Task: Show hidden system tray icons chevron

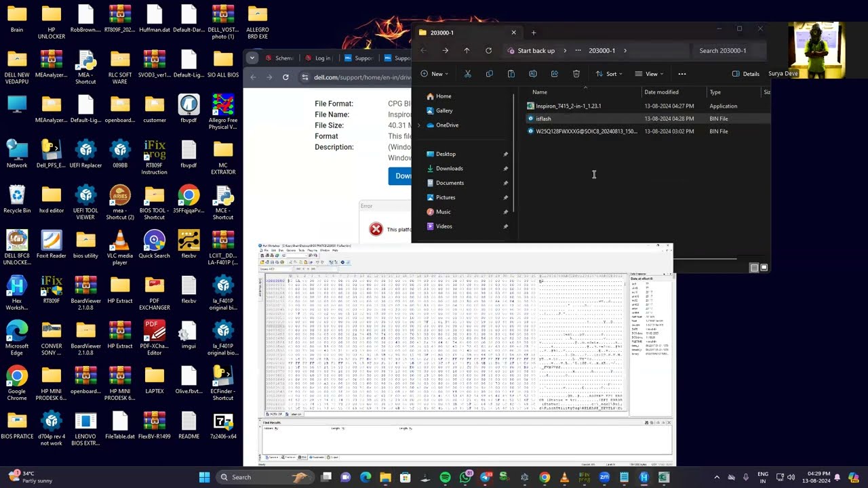Action: tap(717, 477)
